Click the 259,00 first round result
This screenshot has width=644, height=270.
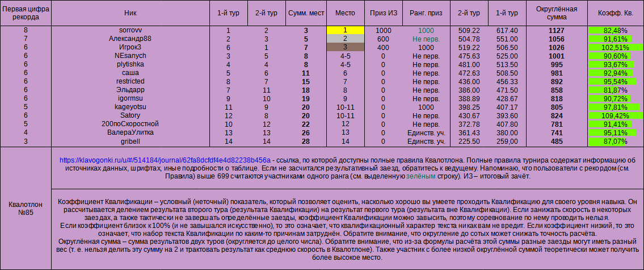click(x=507, y=141)
